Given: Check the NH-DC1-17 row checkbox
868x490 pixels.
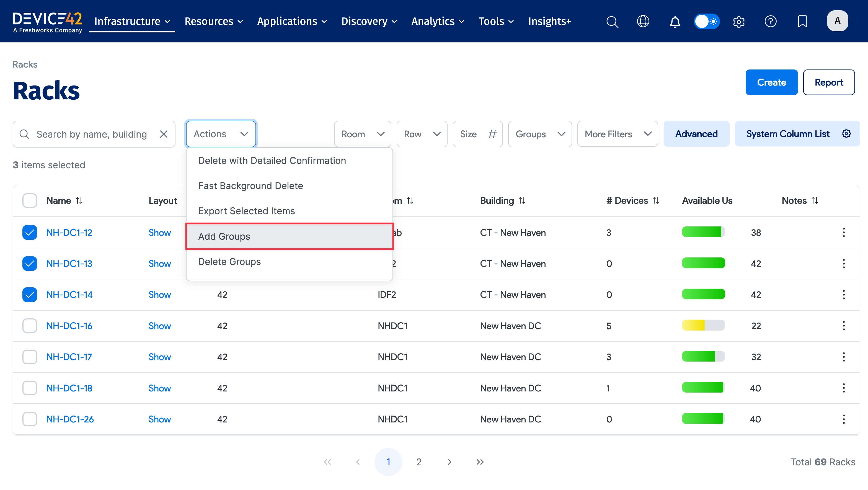Looking at the screenshot, I should pyautogui.click(x=30, y=357).
